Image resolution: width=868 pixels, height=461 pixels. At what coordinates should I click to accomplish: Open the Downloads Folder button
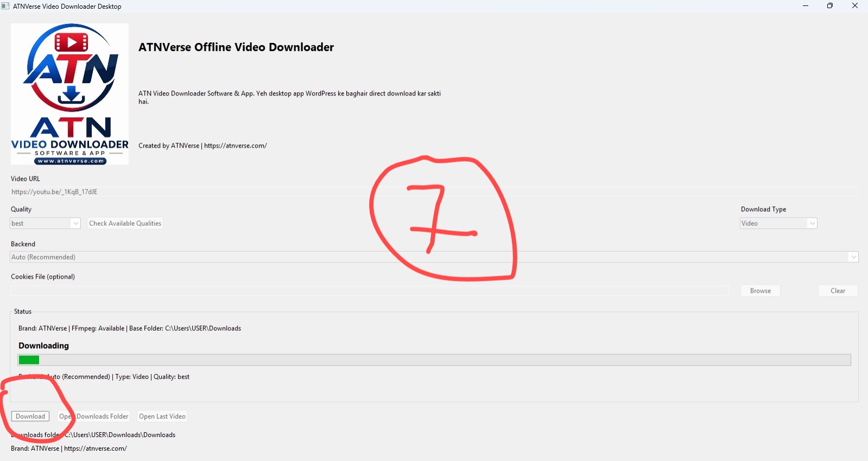94,416
